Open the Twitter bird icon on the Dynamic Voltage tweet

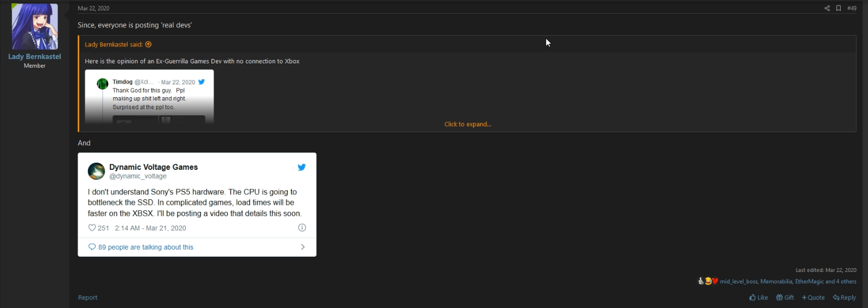pyautogui.click(x=302, y=167)
